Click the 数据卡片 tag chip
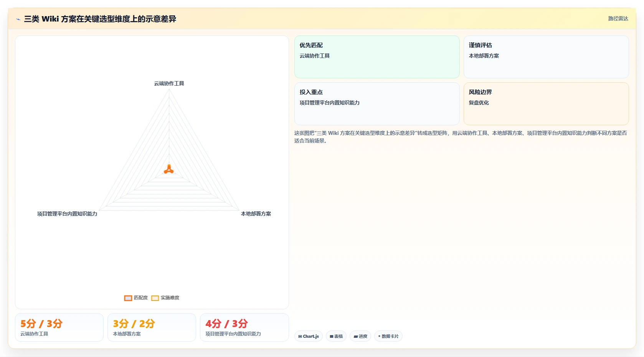 tap(388, 336)
